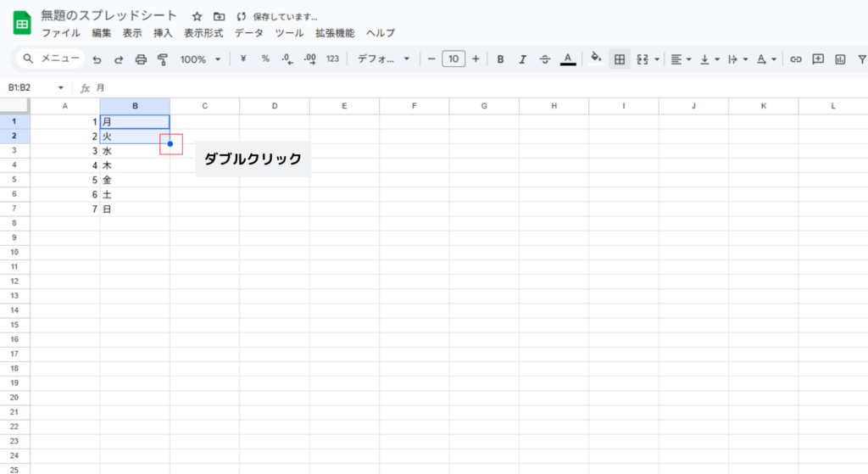The image size is (868, 474).
Task: Open the 拡張機能 menu
Action: tap(335, 33)
